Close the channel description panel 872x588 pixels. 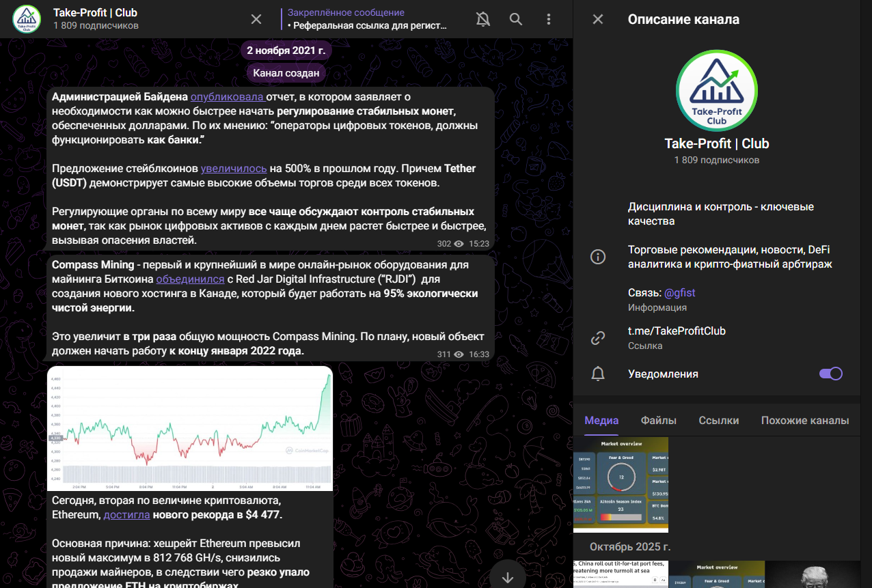(x=598, y=19)
